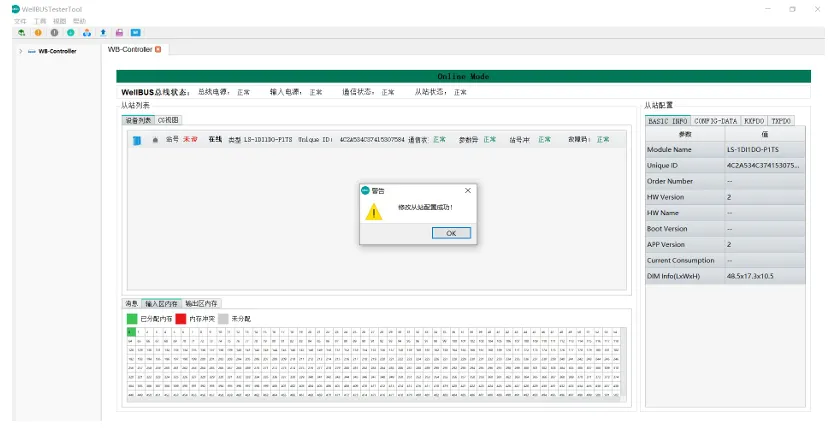Click the red memory conflict legend swatch
The image size is (833, 433).
click(x=181, y=319)
